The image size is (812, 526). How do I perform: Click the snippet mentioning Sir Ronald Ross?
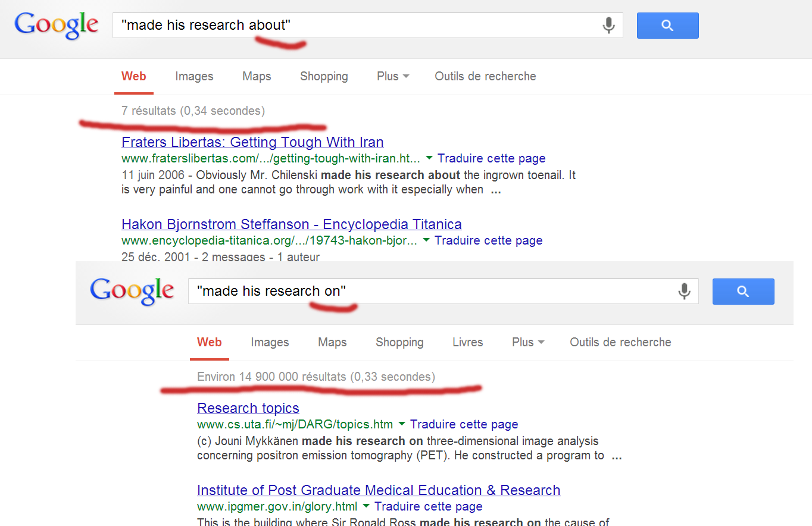[x=404, y=522]
